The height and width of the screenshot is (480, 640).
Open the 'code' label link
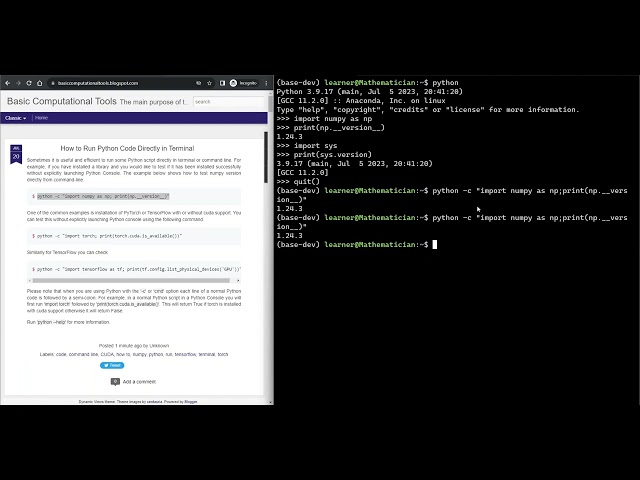point(61,354)
